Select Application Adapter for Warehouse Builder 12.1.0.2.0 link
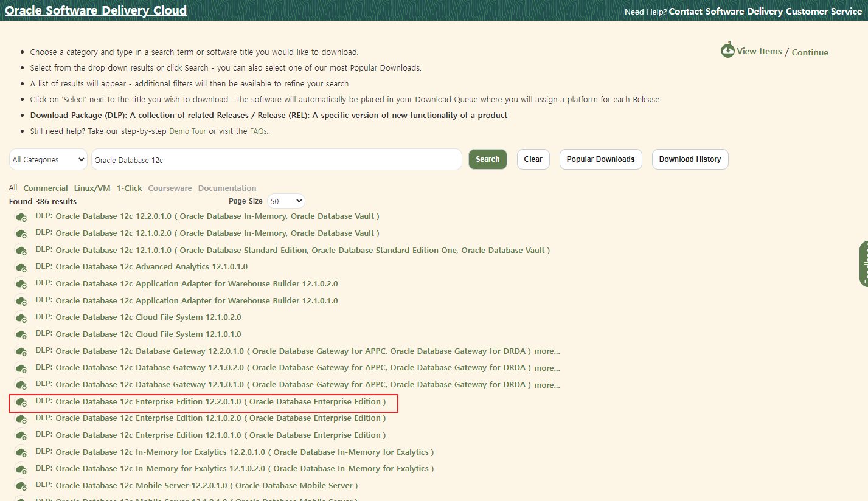The height and width of the screenshot is (501, 868). pos(196,283)
